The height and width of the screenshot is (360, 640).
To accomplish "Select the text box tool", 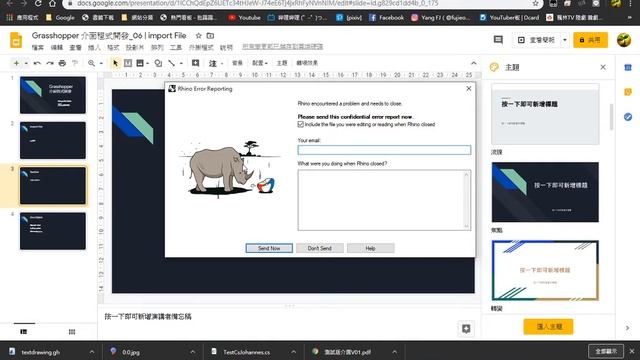I will (128, 63).
